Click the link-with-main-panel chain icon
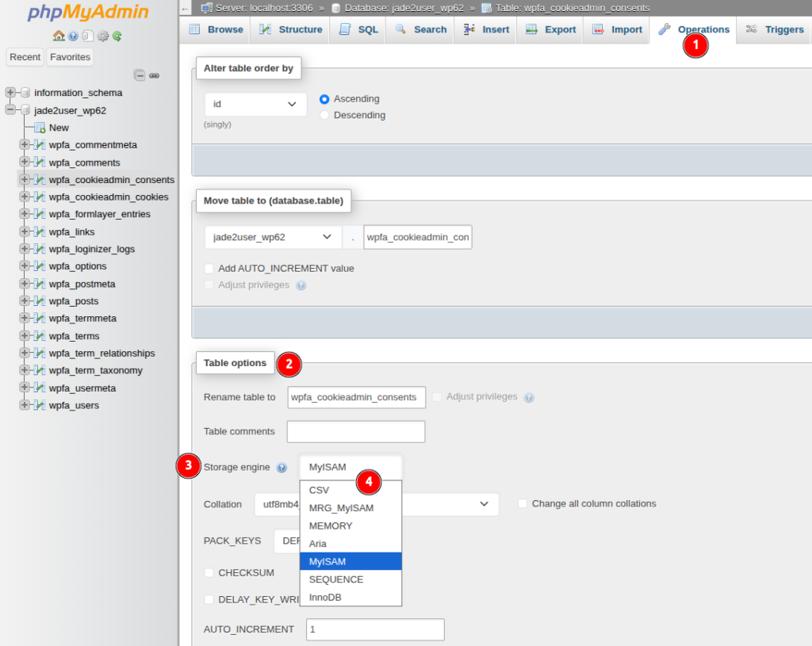812x646 pixels. [x=154, y=75]
